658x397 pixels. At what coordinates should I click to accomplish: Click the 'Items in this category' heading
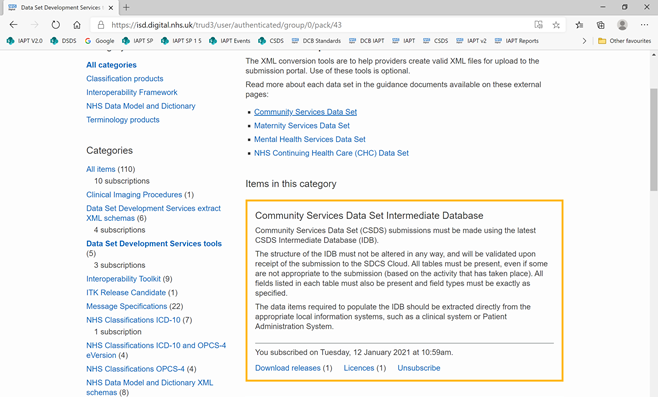pos(291,184)
